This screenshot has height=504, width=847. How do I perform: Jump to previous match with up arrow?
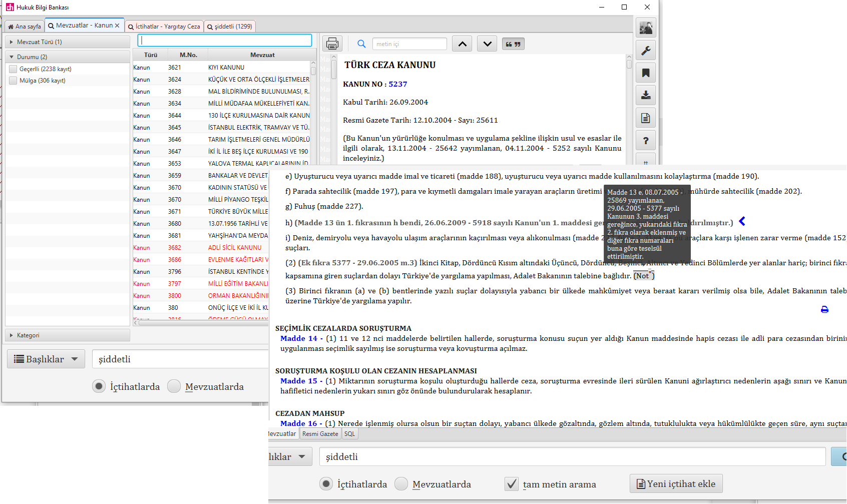(462, 44)
